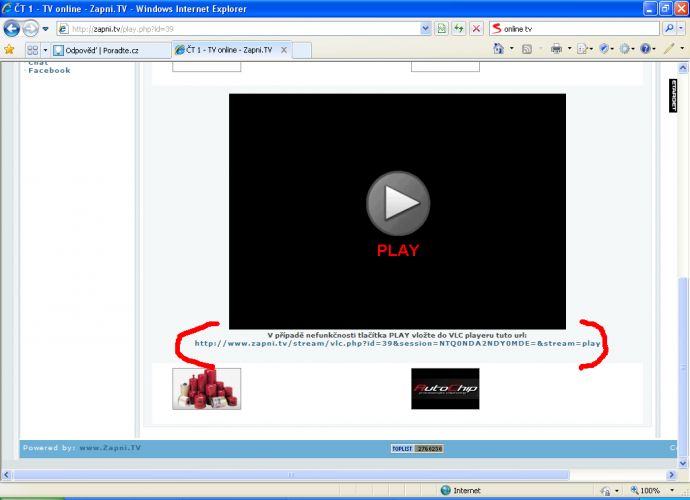Click the magnifier Search button
The width and height of the screenshot is (690, 500).
(669, 29)
